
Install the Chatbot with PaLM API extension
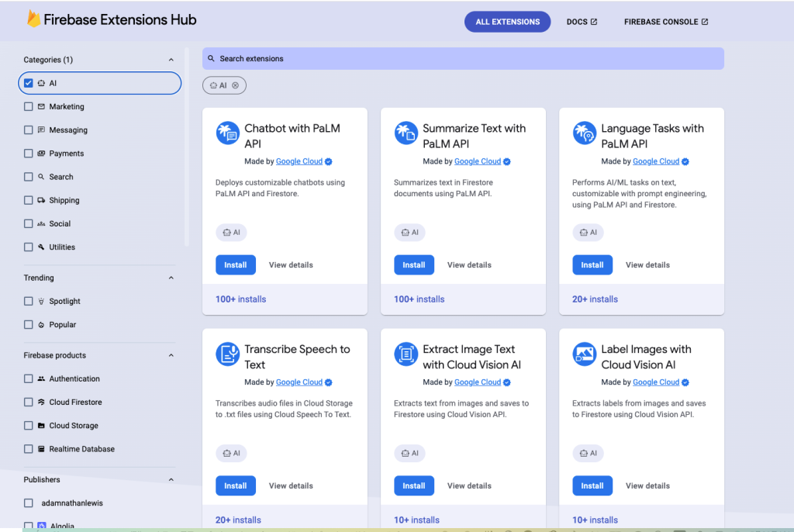235,264
